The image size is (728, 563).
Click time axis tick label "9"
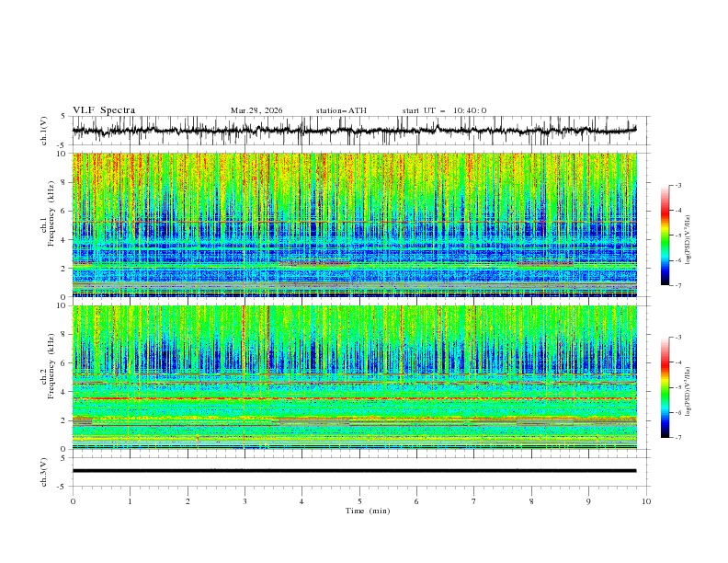588,501
